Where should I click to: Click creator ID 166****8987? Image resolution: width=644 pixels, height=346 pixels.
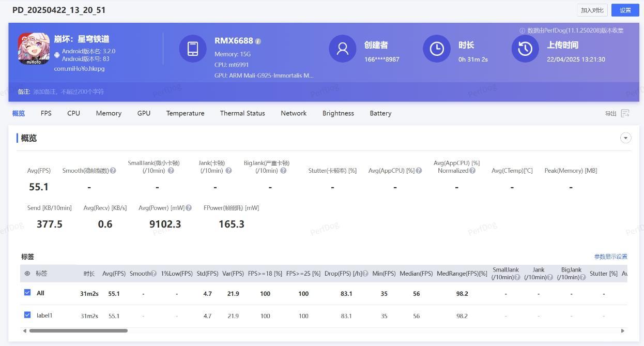382,59
